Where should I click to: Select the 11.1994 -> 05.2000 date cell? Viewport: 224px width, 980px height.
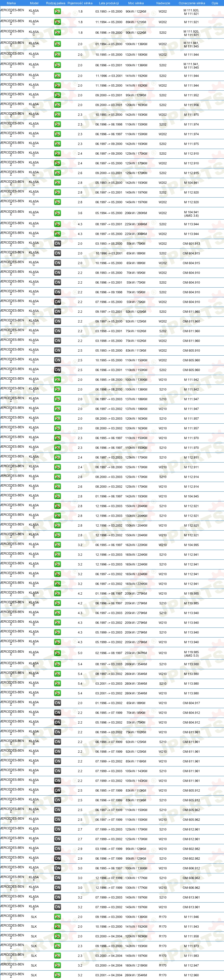pos(109,22)
